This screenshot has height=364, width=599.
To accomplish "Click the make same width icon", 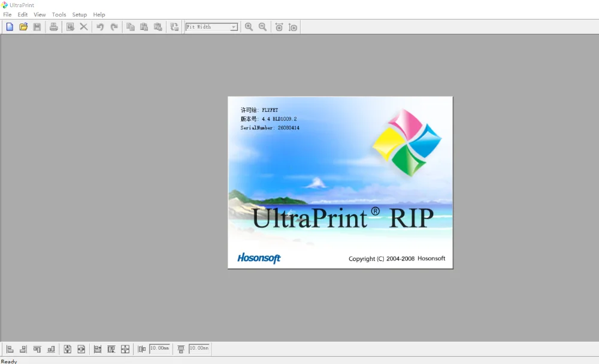I will pos(98,349).
